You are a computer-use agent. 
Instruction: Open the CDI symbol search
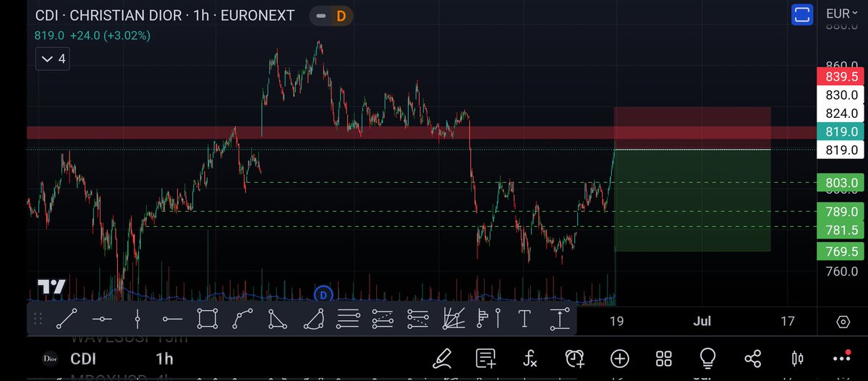tap(84, 359)
